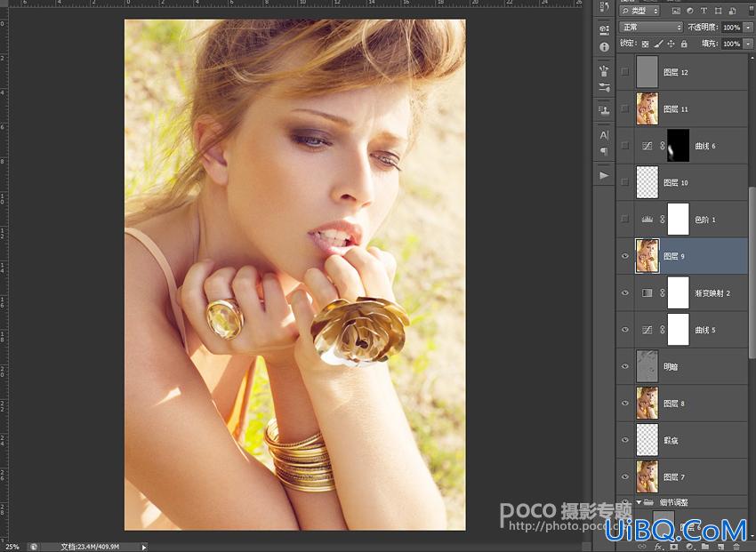Viewport: 756px width, 552px height.
Task: Hide layer 图层 8
Action: point(625,404)
